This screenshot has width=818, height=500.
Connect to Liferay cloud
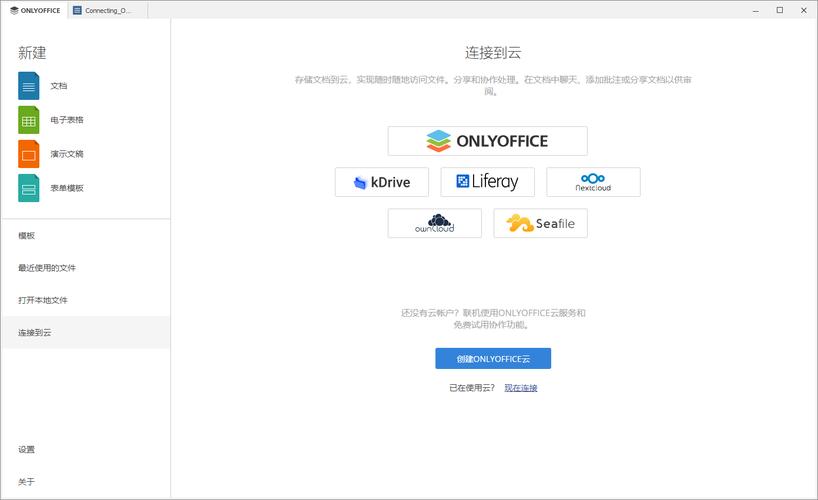[x=487, y=182]
